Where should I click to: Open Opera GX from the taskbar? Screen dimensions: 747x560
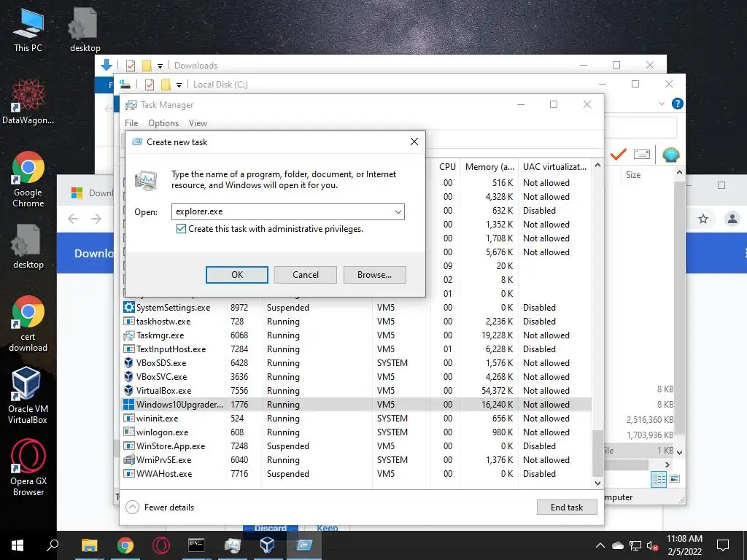(x=160, y=545)
